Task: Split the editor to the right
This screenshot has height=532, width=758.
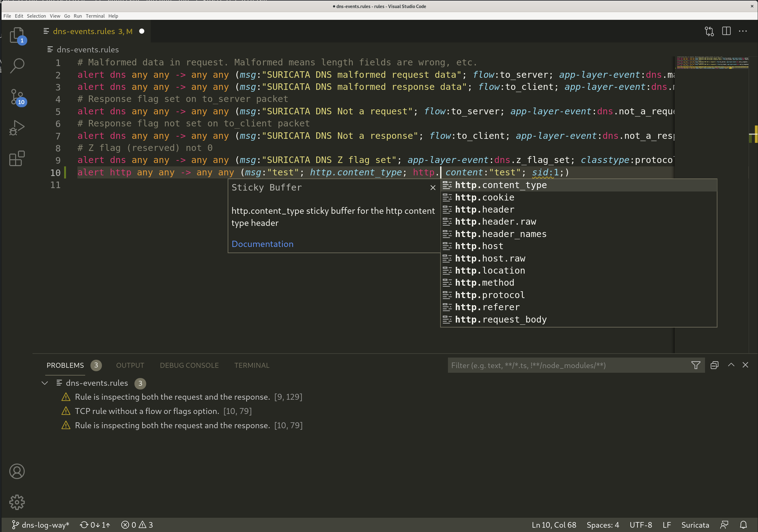Action: click(x=726, y=31)
